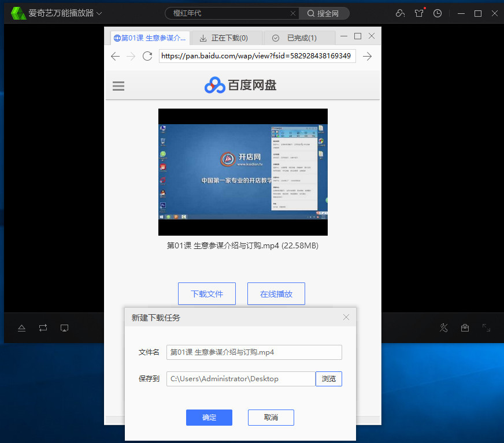Open the toolbox icon in player bar
Image resolution: width=504 pixels, height=443 pixels.
tap(465, 327)
